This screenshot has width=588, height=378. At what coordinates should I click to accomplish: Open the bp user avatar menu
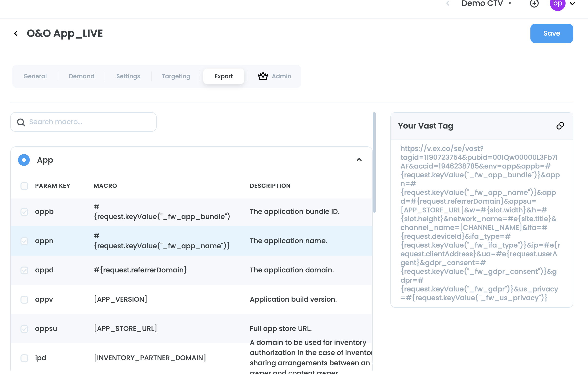558,4
